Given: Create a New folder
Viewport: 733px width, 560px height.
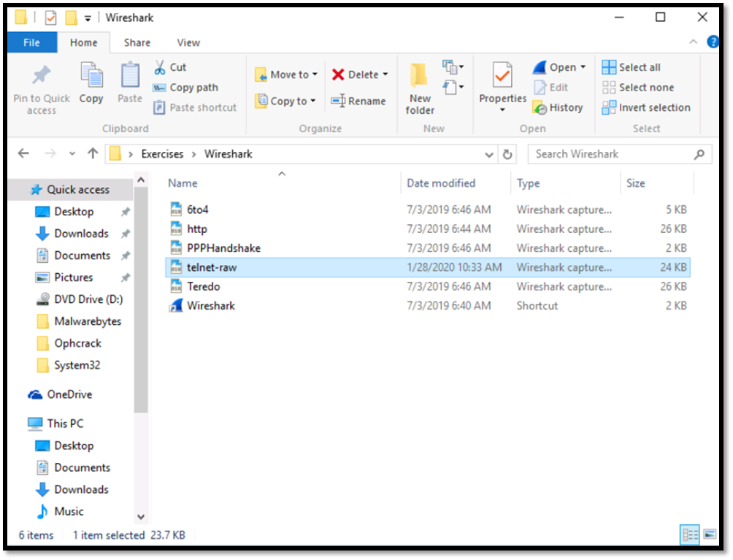Looking at the screenshot, I should pos(419,88).
